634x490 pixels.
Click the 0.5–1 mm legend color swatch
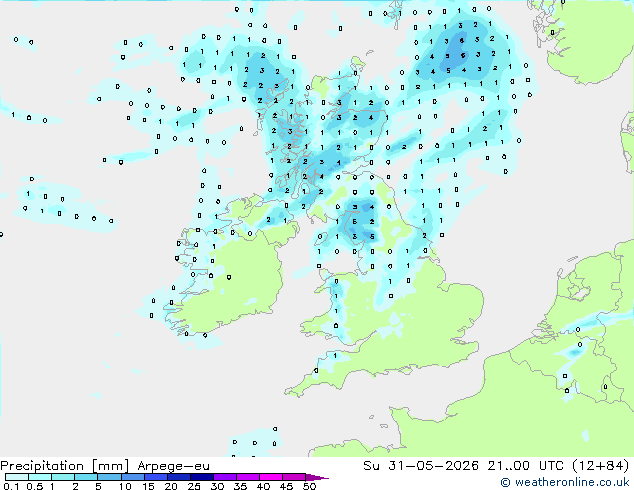coord(40,477)
